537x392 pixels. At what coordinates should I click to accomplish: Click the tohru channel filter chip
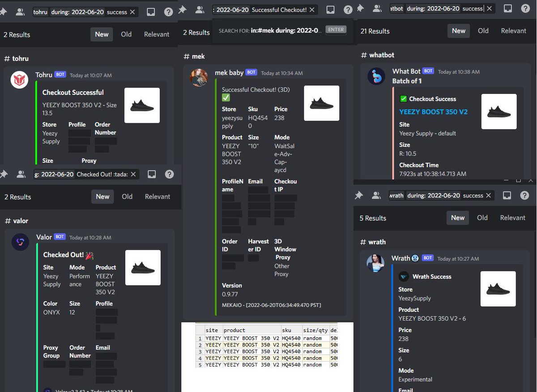pyautogui.click(x=40, y=12)
